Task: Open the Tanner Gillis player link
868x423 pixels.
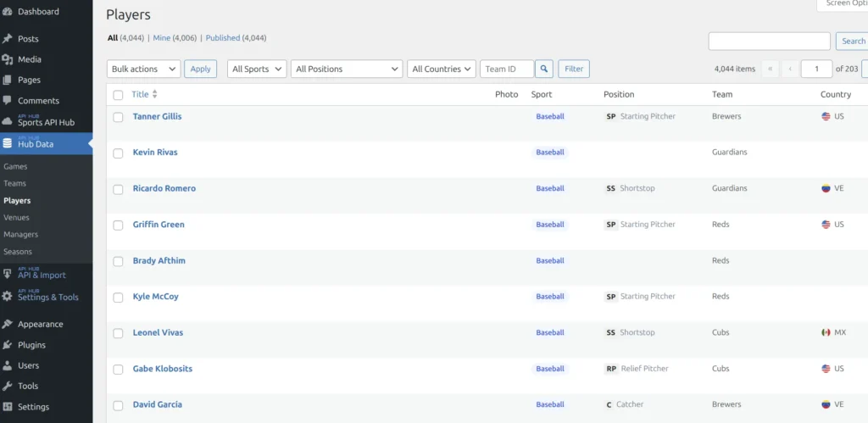Action: [x=157, y=116]
